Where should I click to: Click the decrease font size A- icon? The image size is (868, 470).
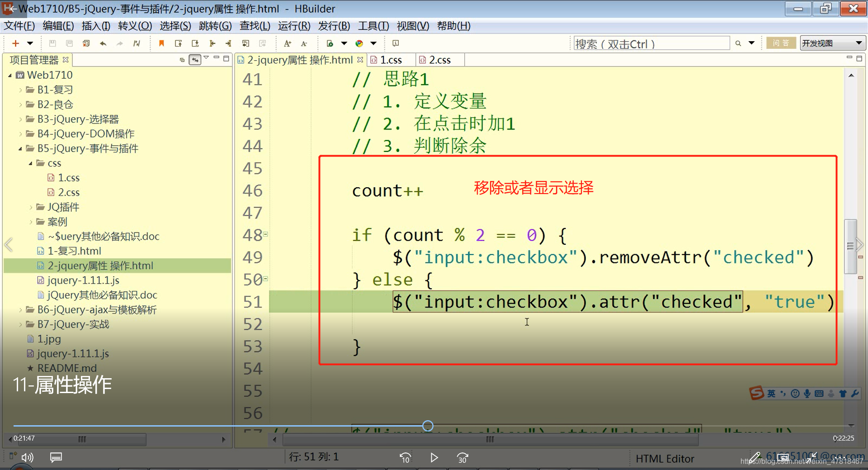point(304,43)
